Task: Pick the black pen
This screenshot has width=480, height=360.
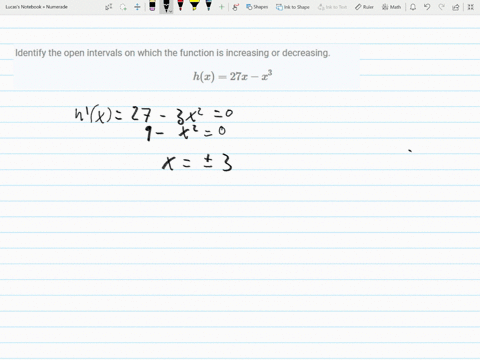Action: [166, 5]
